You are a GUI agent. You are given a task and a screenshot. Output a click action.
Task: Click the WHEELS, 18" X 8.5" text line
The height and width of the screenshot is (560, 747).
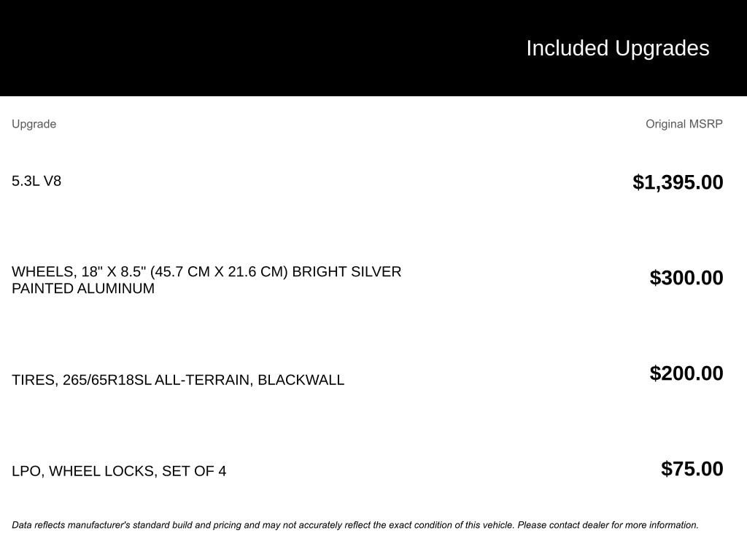[x=78, y=272]
